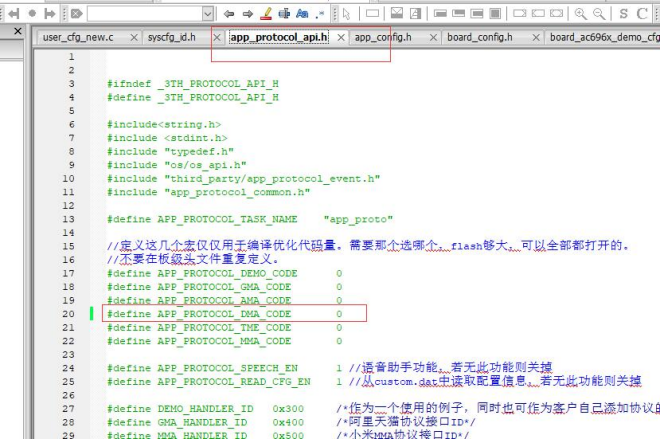Screen dimensions: 660x439
Task: Close the app_config.h tab
Action: tap(433, 37)
